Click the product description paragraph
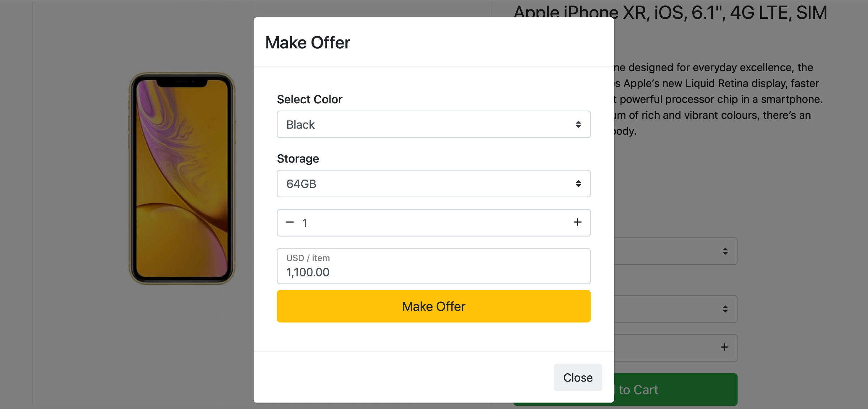 pyautogui.click(x=718, y=99)
